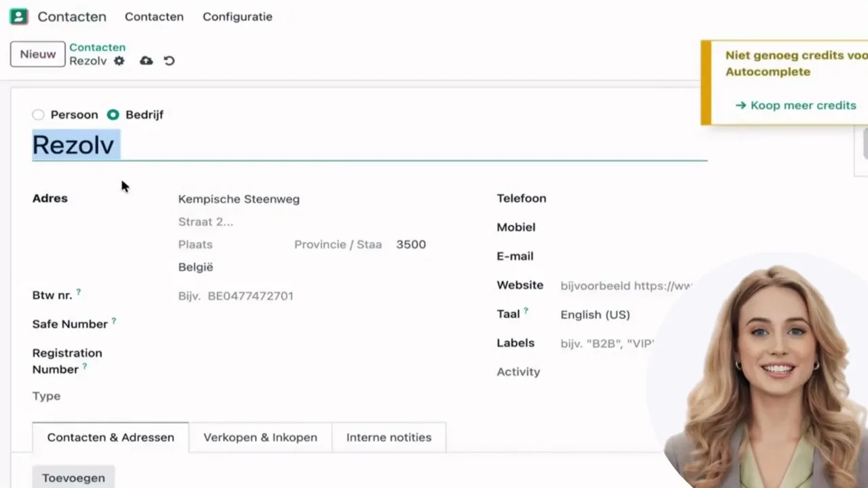Open Registration Number help question mark
The width and height of the screenshot is (868, 488).
(x=85, y=367)
